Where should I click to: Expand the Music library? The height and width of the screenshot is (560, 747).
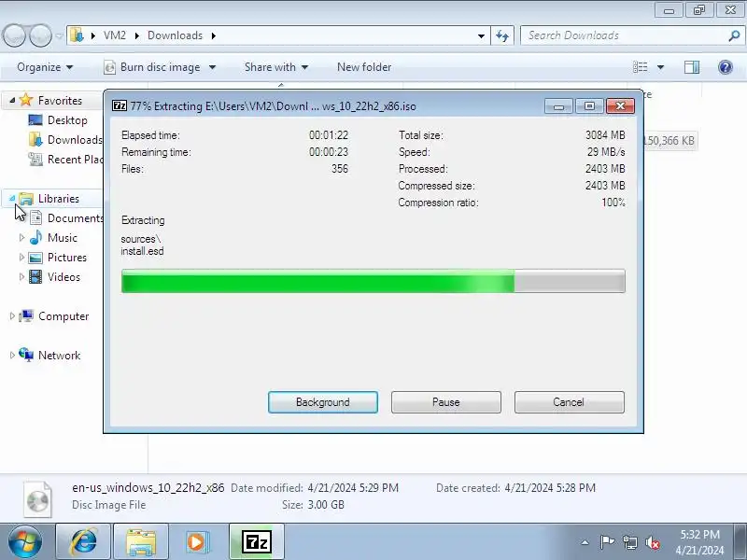coord(21,237)
